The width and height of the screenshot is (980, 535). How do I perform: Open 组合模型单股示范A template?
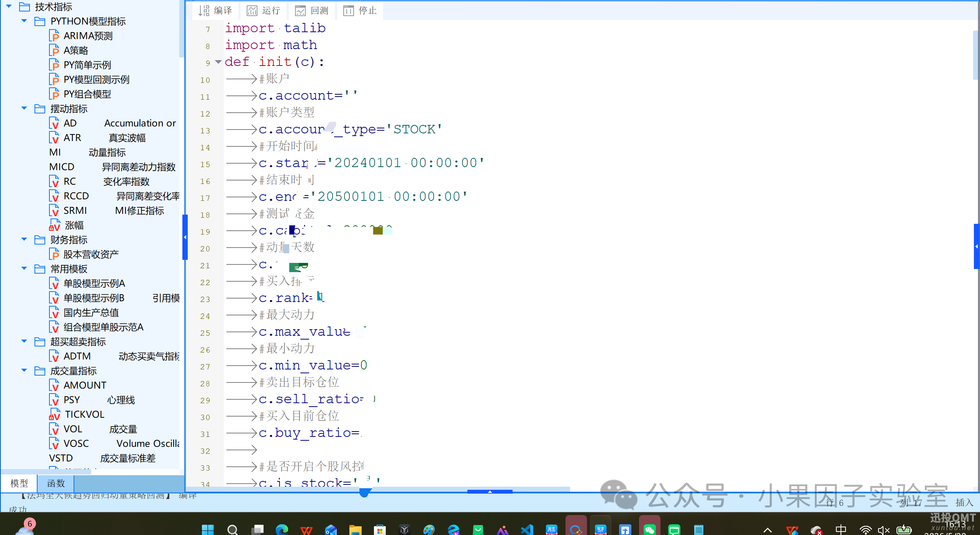[97, 327]
